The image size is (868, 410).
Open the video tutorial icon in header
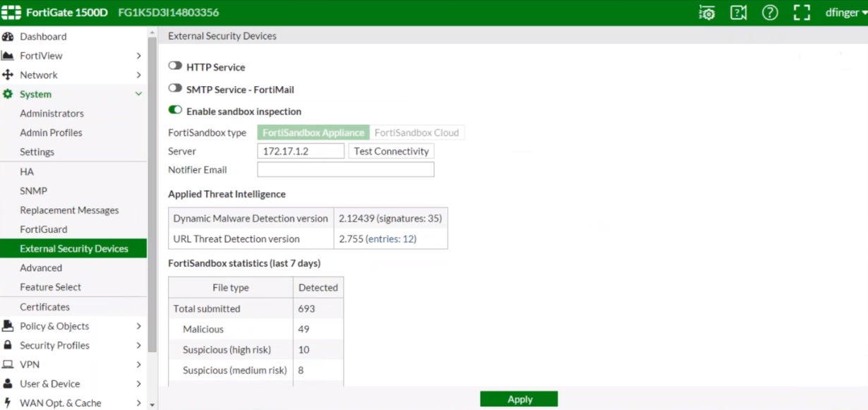click(x=738, y=13)
